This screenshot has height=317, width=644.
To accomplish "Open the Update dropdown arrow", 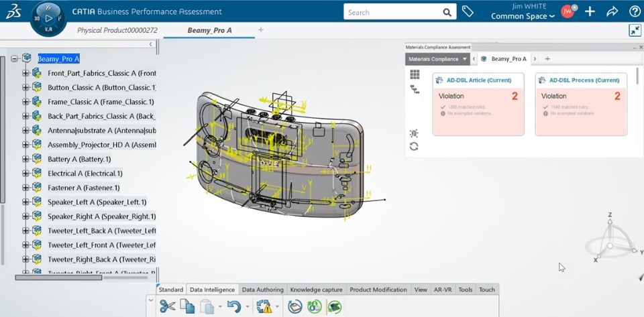I will click(x=278, y=307).
